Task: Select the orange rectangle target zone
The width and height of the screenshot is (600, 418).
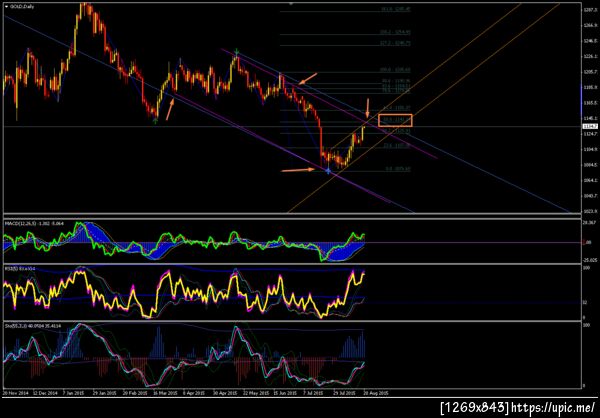Action: coord(395,120)
